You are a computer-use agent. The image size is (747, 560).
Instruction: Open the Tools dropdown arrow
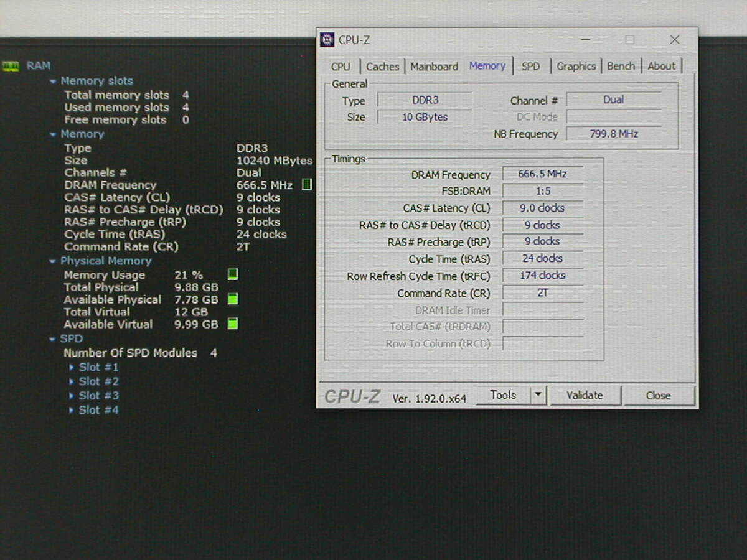click(x=538, y=395)
